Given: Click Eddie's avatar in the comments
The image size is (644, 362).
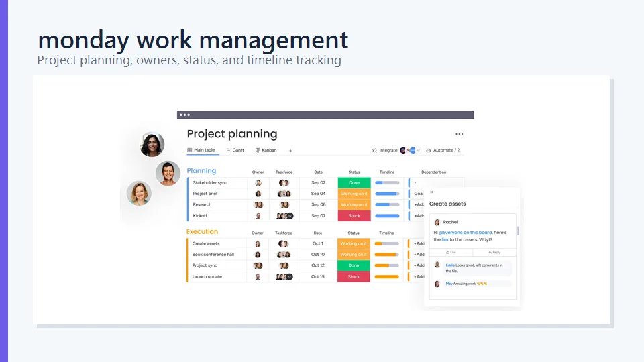Looking at the screenshot, I should click(437, 265).
